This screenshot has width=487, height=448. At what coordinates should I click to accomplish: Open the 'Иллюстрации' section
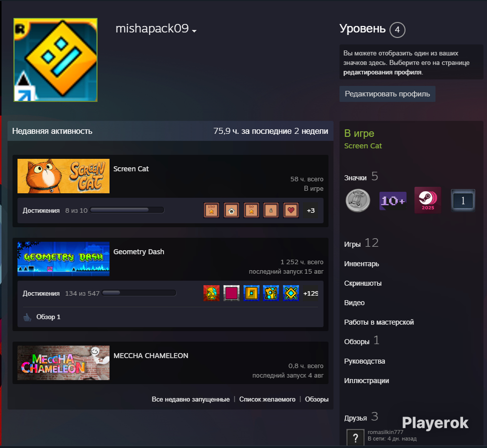pyautogui.click(x=366, y=381)
